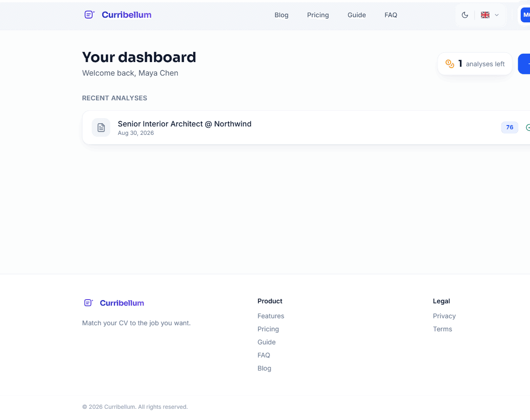Open Blog link in the footer
This screenshot has width=530, height=420.
point(265,368)
